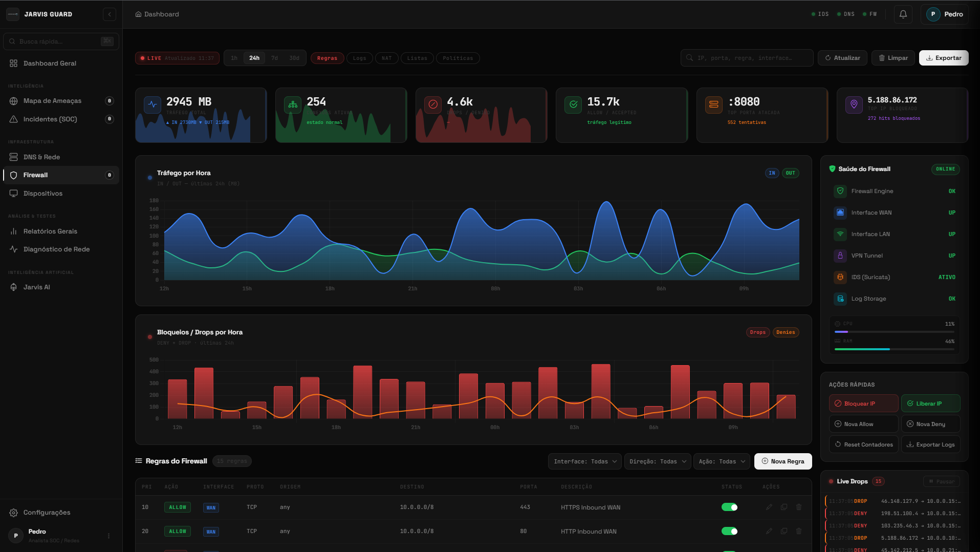Click the Pedro profile options dots
The height and width of the screenshot is (552, 980).
coord(108,536)
